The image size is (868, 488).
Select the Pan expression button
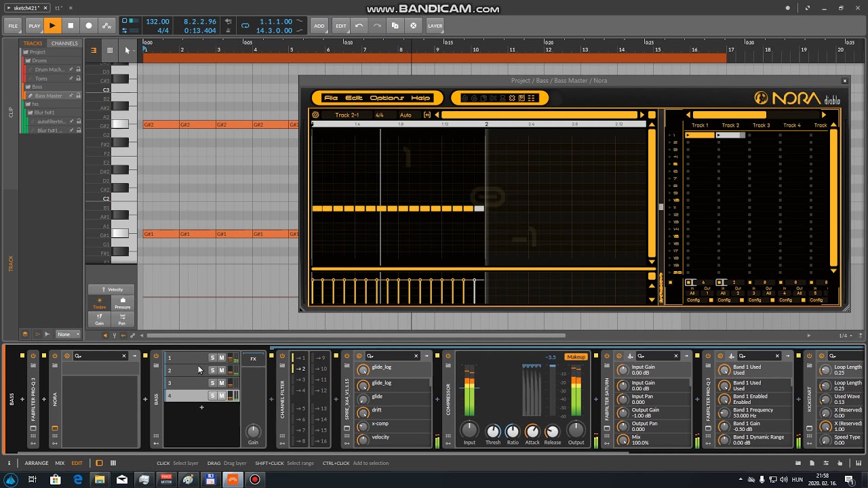click(x=123, y=319)
